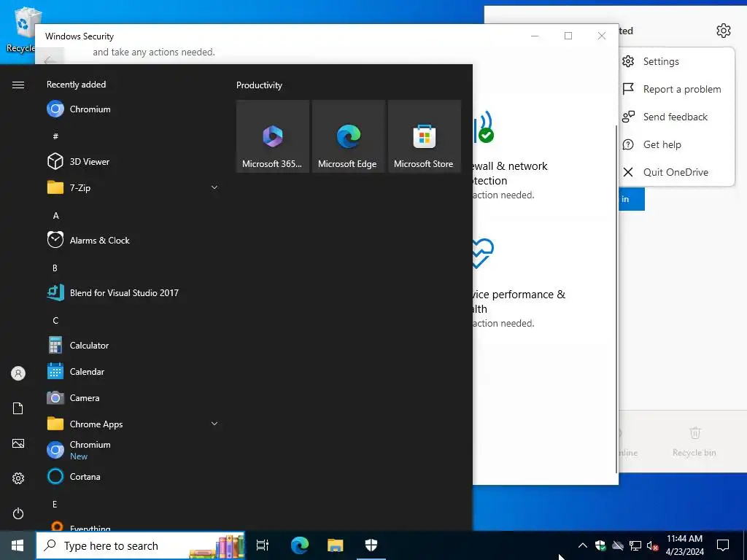The width and height of the screenshot is (747, 560).
Task: Click the Productivity group title
Action: pos(259,85)
